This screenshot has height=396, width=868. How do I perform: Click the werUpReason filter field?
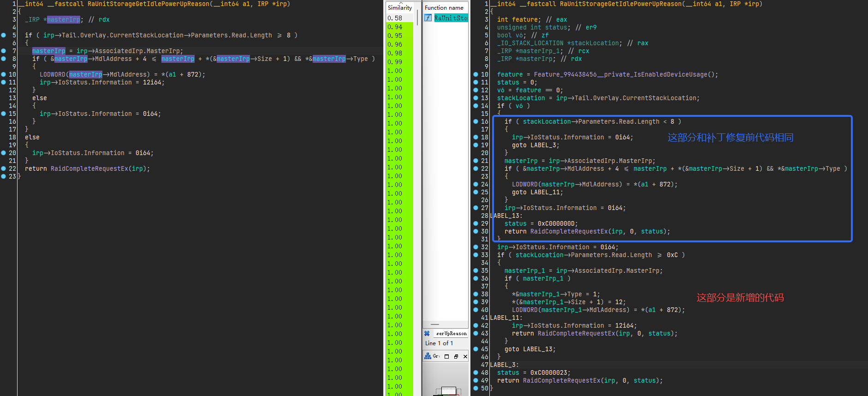click(x=451, y=333)
